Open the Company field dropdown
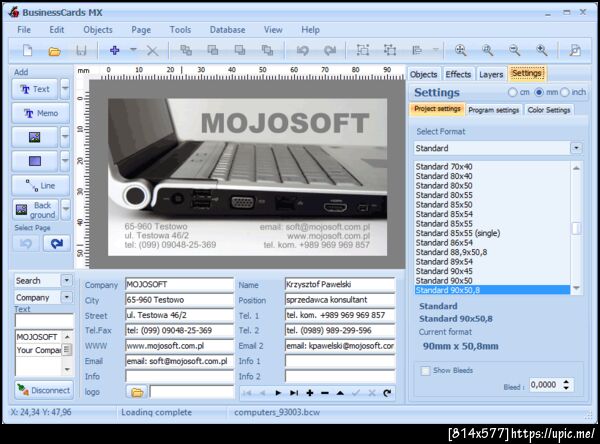The width and height of the screenshot is (600, 444). pyautogui.click(x=67, y=297)
